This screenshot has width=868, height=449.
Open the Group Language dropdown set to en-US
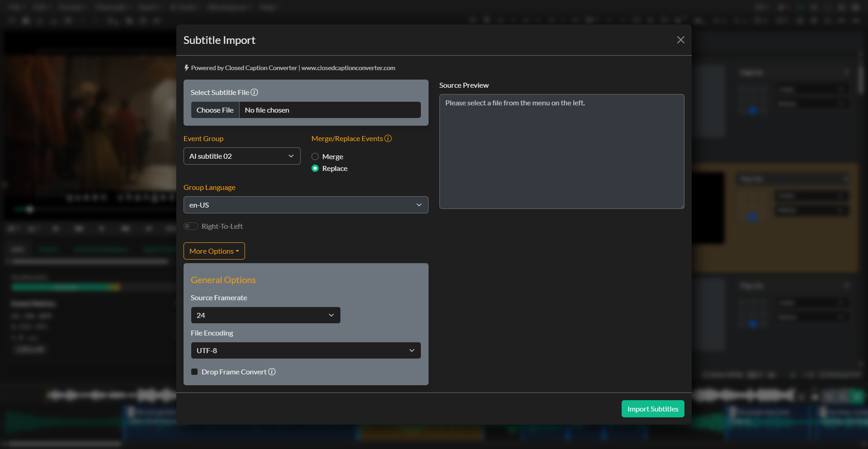click(306, 205)
